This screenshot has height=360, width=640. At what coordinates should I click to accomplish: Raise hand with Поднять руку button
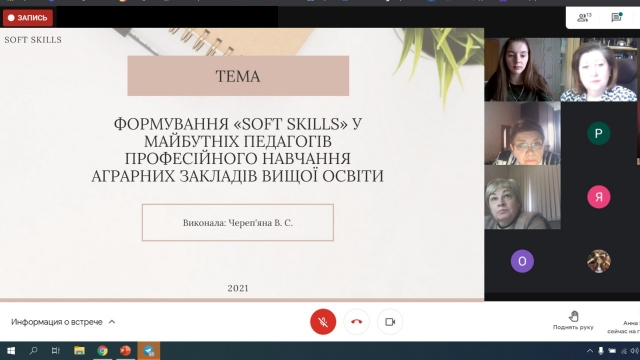(x=573, y=320)
